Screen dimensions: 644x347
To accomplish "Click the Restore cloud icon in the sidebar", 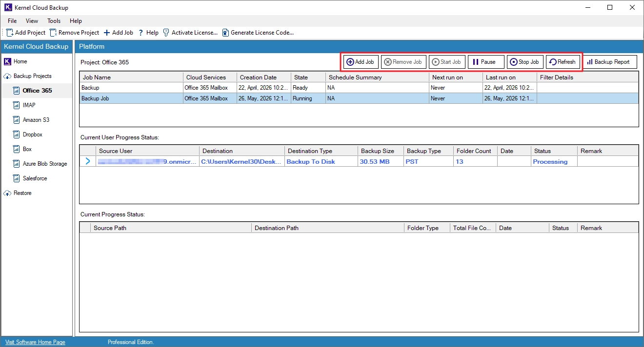I will click(7, 193).
